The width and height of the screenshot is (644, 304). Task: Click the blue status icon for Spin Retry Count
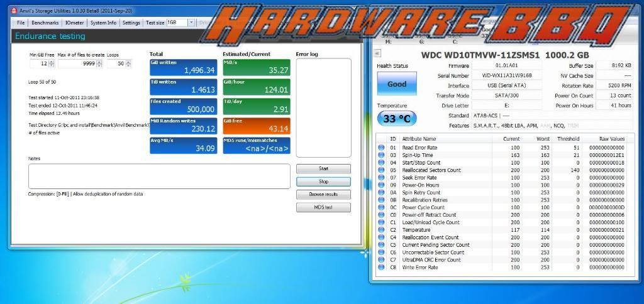pyautogui.click(x=381, y=192)
